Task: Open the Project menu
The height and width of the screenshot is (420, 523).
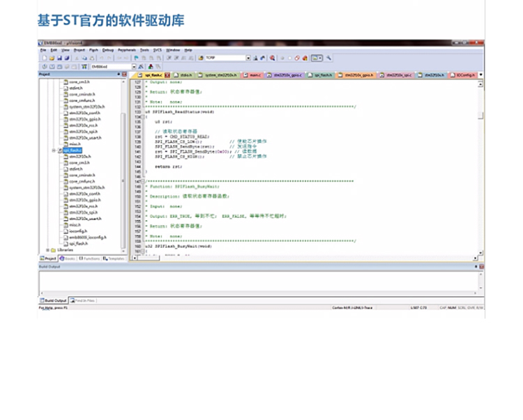Action: [x=79, y=50]
